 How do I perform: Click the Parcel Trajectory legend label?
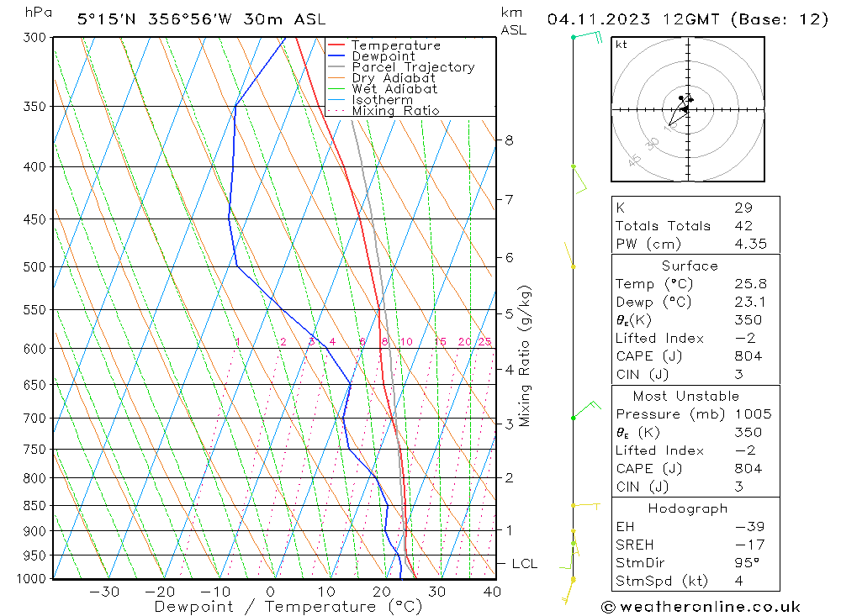pos(414,67)
